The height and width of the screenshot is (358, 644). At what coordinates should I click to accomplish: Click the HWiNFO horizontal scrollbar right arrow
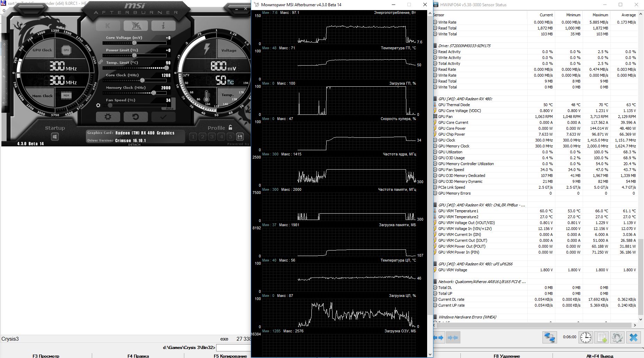(x=635, y=325)
